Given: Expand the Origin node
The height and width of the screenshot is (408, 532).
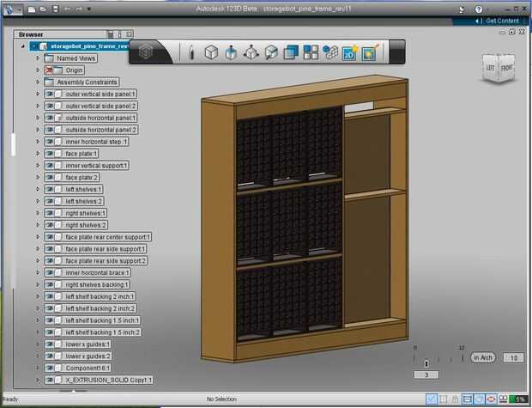Looking at the screenshot, I should pyautogui.click(x=38, y=70).
